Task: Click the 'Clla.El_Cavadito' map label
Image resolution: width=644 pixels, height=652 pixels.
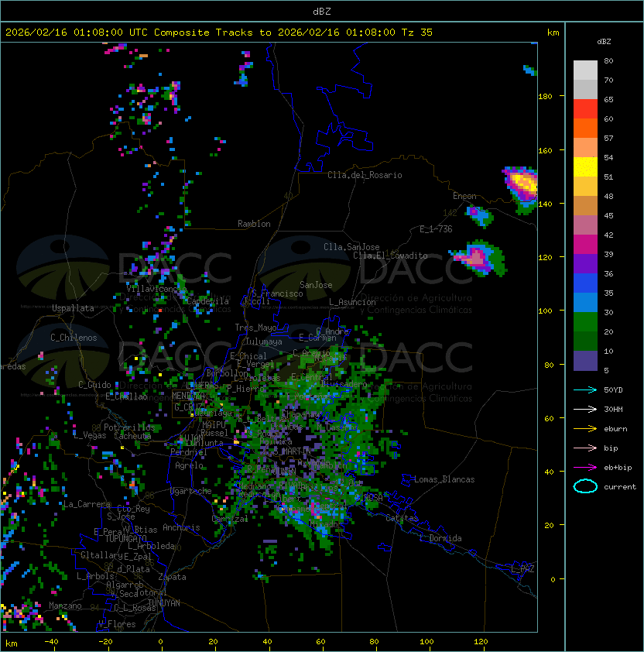Action: [x=390, y=256]
